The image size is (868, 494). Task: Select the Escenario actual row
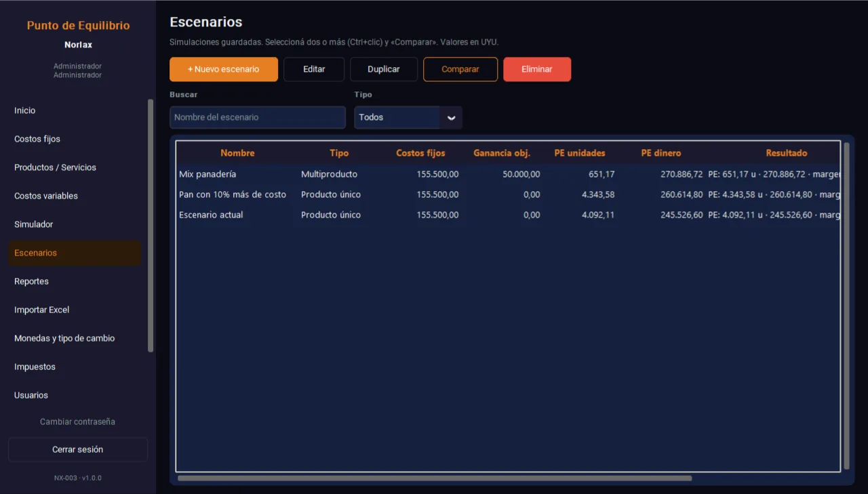click(x=509, y=215)
